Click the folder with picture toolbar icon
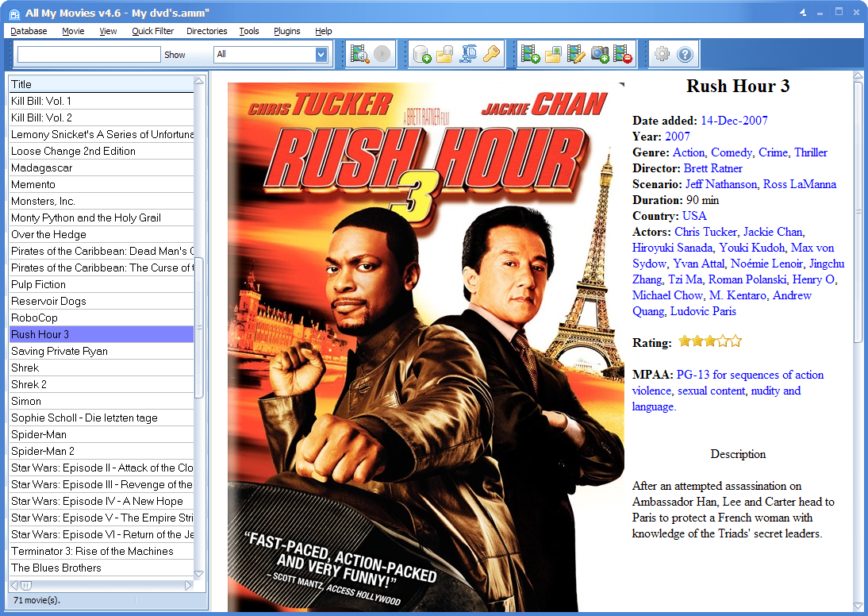The height and width of the screenshot is (616, 868). [x=553, y=54]
